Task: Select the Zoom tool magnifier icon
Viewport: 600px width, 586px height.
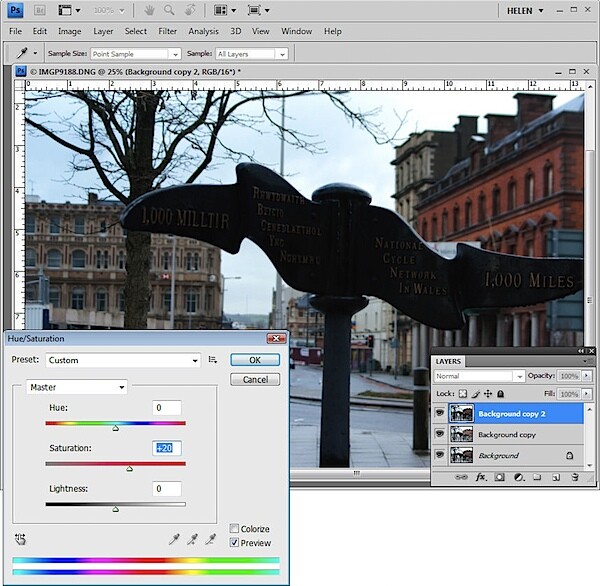Action: click(169, 10)
